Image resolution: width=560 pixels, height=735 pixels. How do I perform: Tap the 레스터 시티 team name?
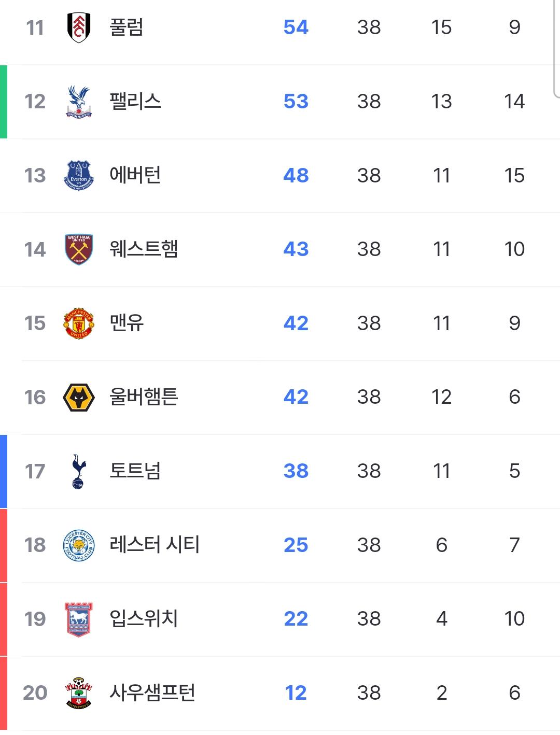pos(155,545)
